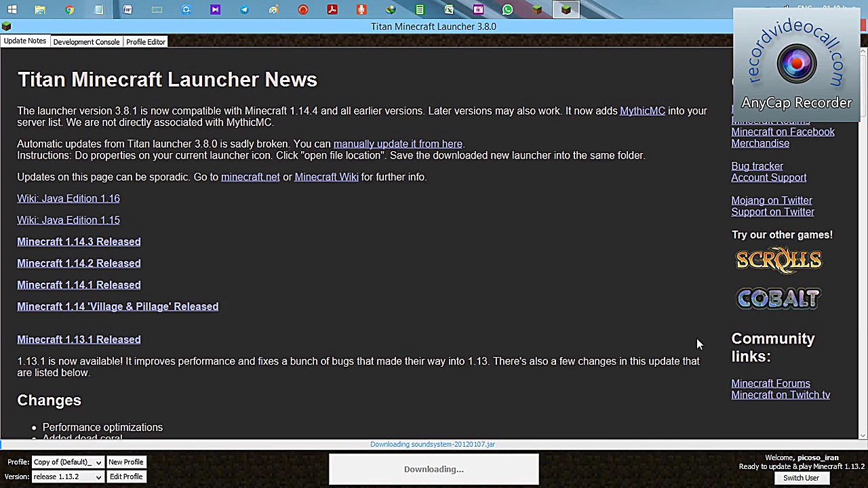The width and height of the screenshot is (868, 488).
Task: Open the Minecraft on Twitch.tv link
Action: pyautogui.click(x=781, y=395)
